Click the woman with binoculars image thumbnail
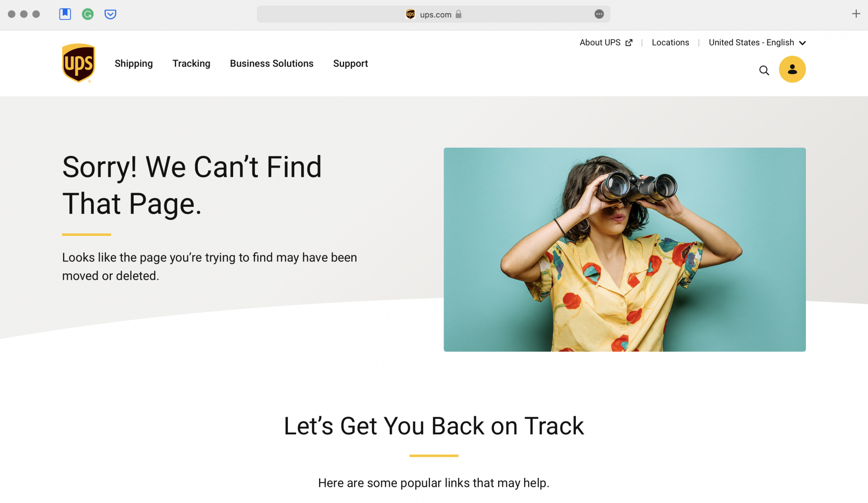This screenshot has width=868, height=503. tap(625, 249)
